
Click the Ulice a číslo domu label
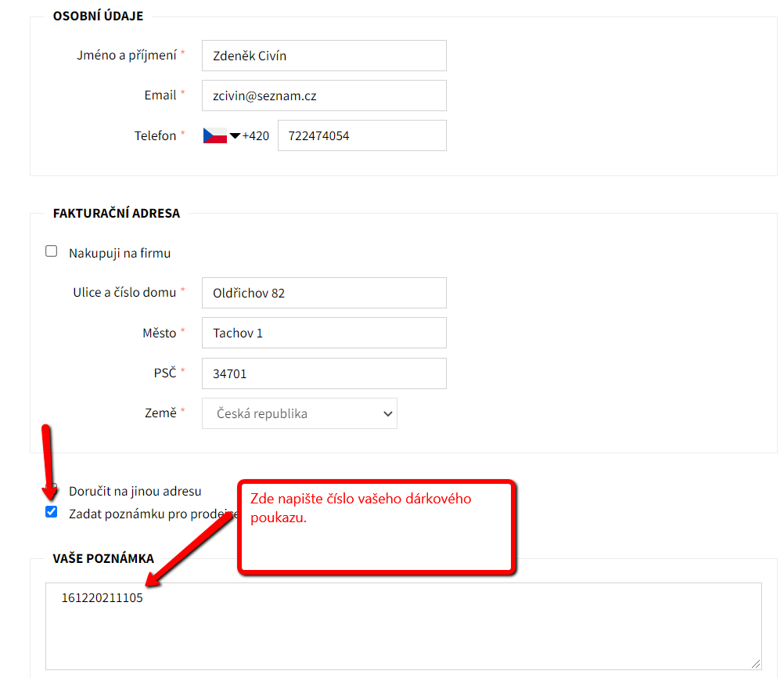[x=124, y=292]
